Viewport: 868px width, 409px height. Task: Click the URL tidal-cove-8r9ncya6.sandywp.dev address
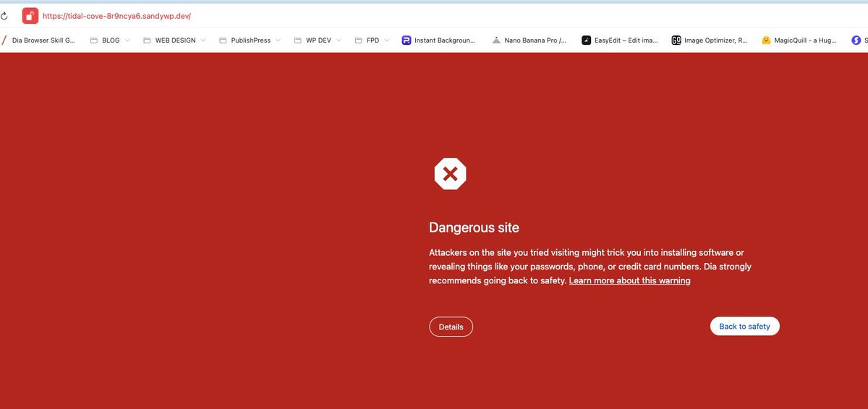click(x=116, y=15)
